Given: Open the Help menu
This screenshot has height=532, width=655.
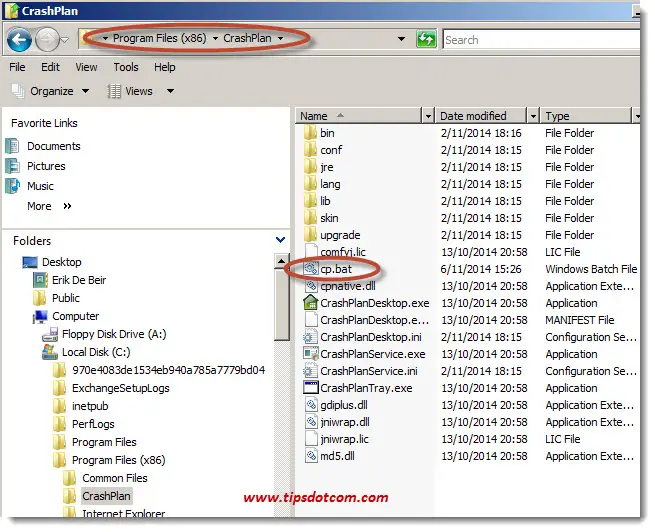Looking at the screenshot, I should tap(165, 67).
